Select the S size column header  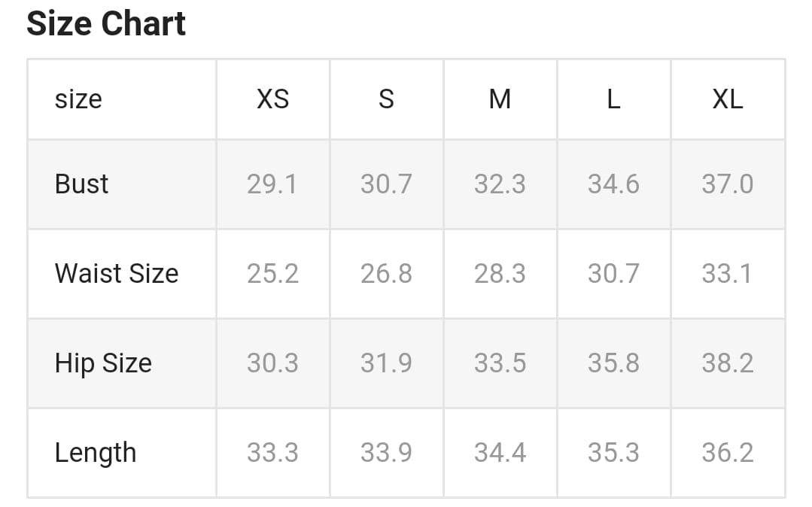tap(386, 99)
